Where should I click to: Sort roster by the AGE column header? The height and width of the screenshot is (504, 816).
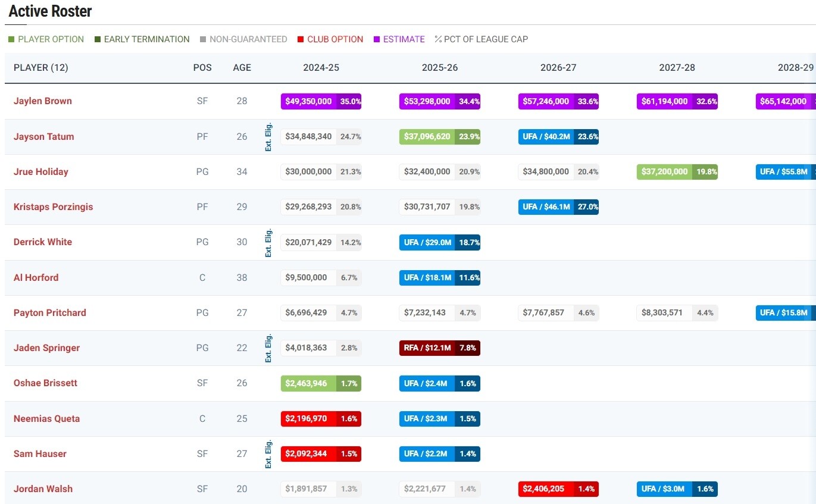(x=242, y=68)
